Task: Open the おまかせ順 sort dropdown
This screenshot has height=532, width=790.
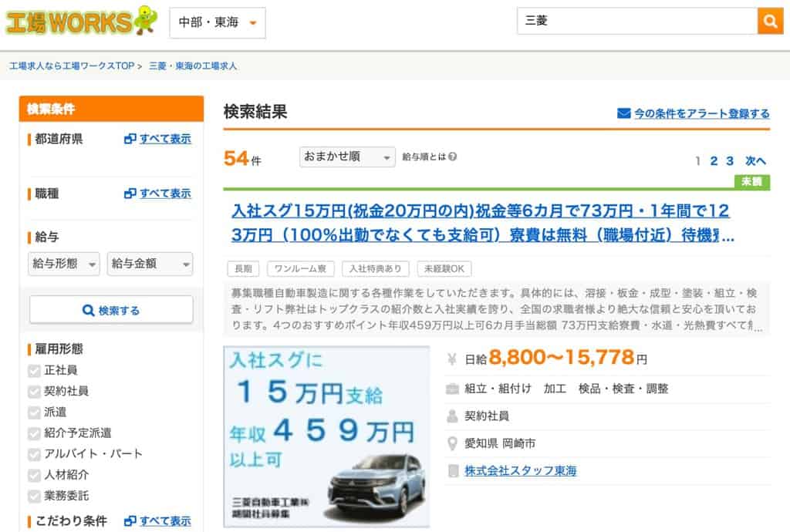Action: [x=347, y=157]
